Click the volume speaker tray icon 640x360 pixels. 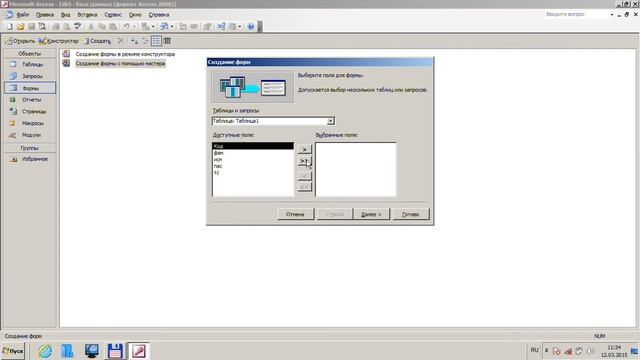pos(590,351)
